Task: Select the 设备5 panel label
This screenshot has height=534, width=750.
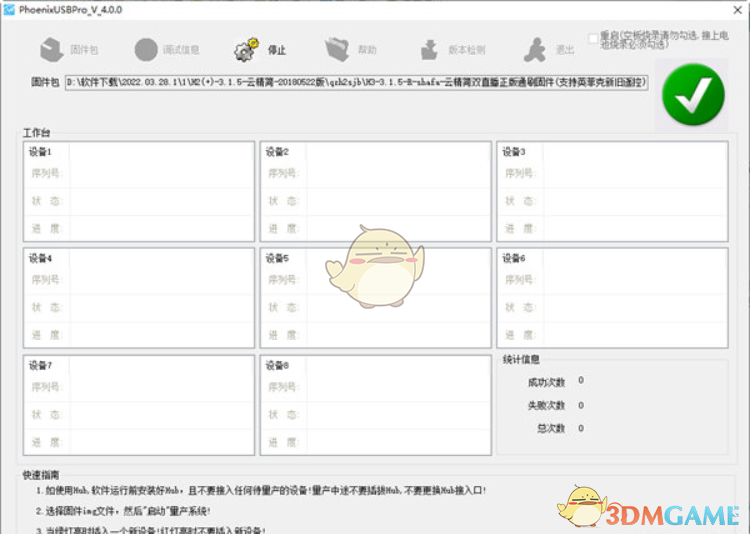Action: pos(277,258)
